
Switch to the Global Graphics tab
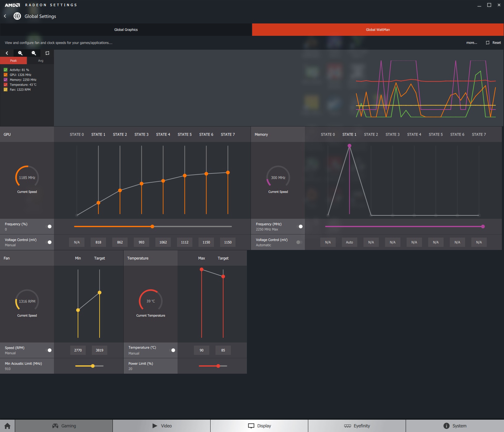pyautogui.click(x=126, y=30)
